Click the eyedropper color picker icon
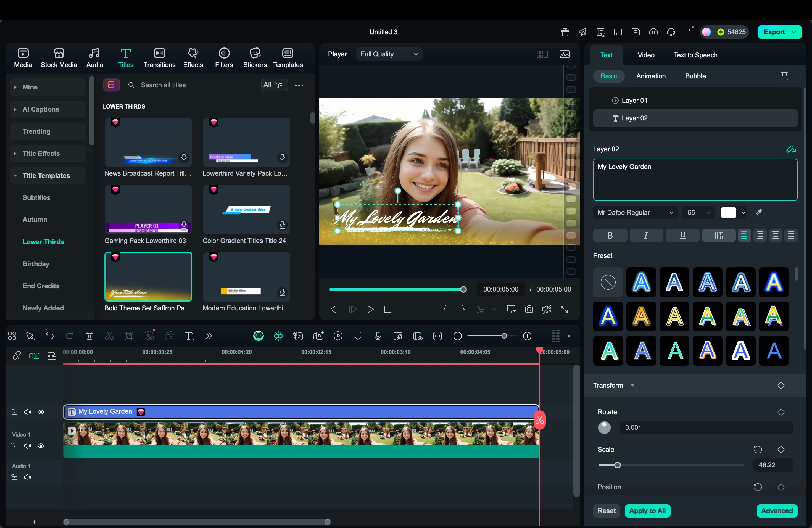This screenshot has height=528, width=812. pos(759,212)
